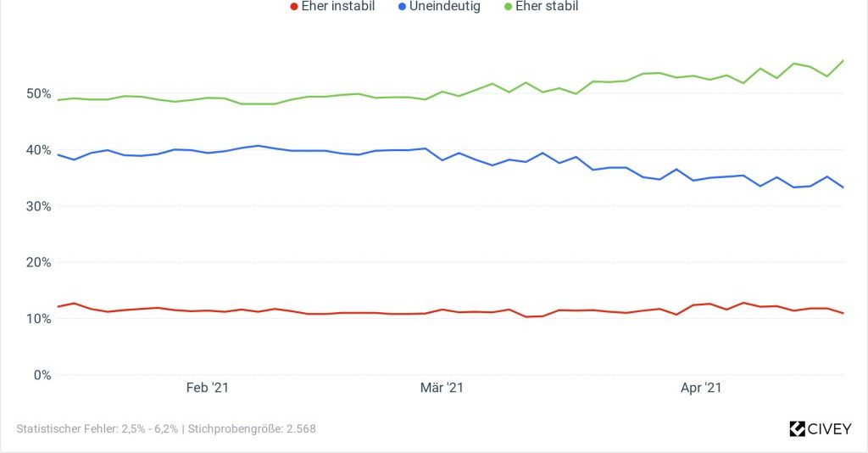
Task: Click the Civey checkmark logo icon
Action: 797,429
